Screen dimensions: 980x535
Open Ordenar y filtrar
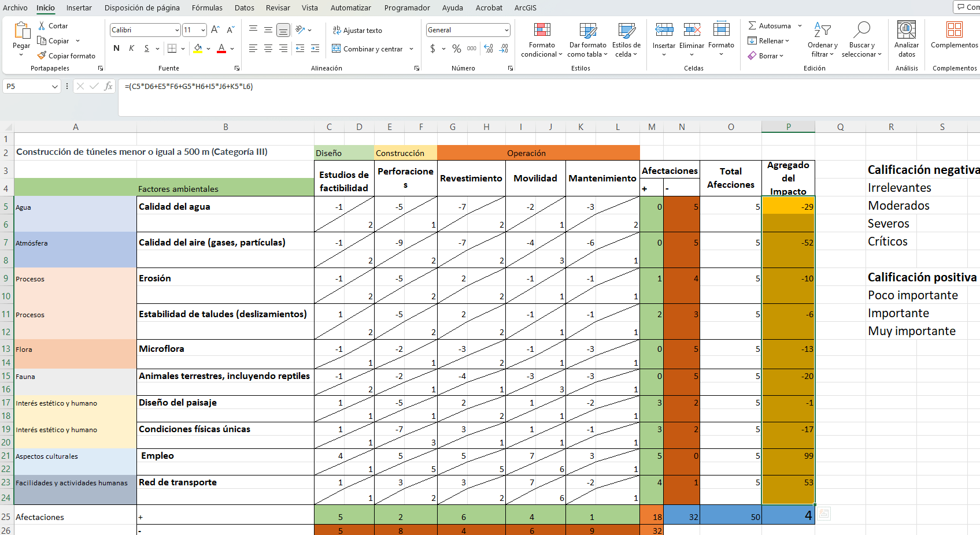(822, 39)
